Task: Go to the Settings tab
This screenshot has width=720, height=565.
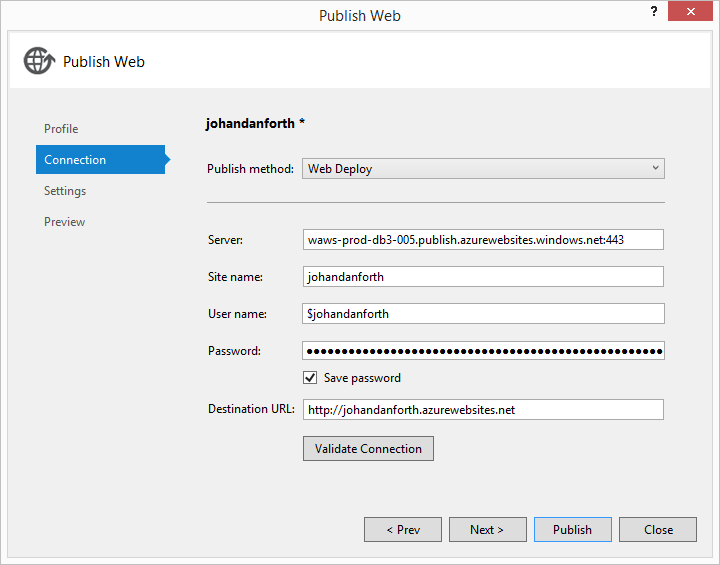Action: click(x=65, y=191)
